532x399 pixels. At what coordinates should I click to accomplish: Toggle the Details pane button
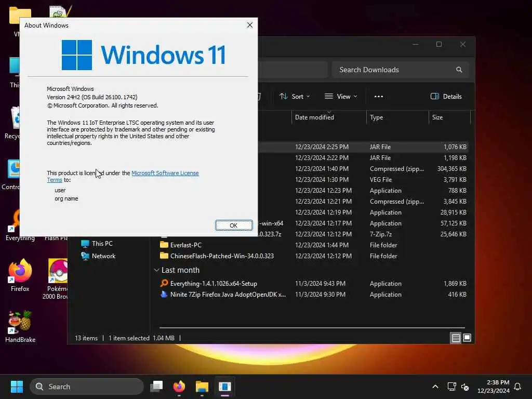tap(446, 96)
